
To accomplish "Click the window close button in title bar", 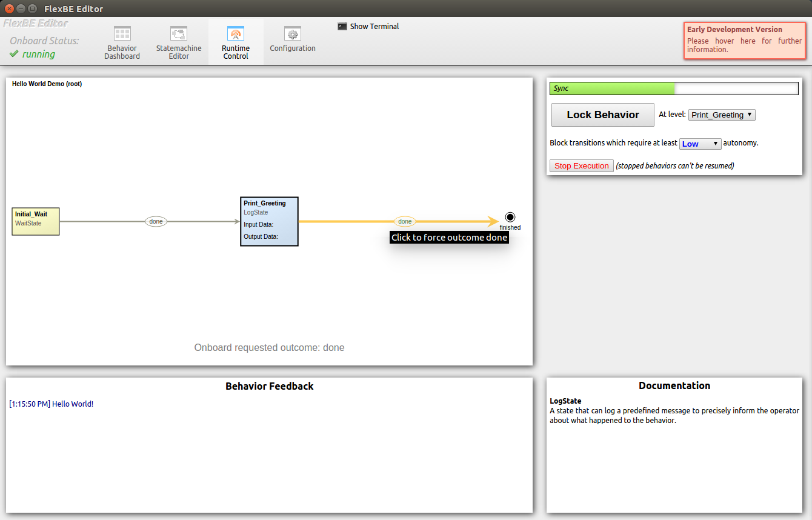I will (10, 8).
